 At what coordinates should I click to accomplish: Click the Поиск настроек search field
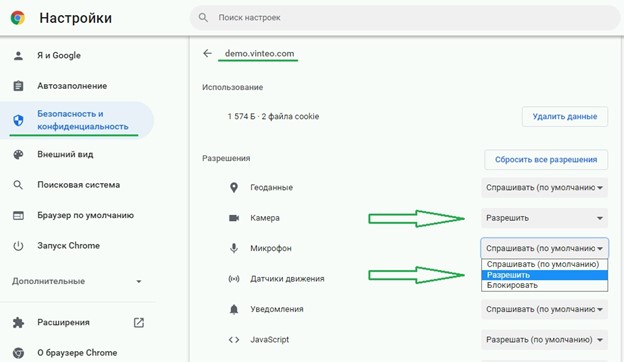coord(405,18)
